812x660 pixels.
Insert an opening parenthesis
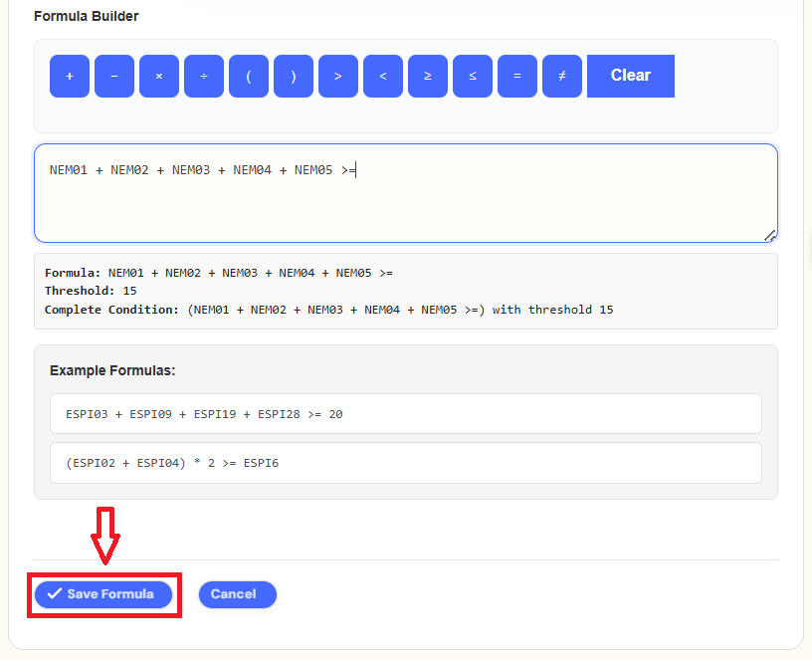[249, 76]
